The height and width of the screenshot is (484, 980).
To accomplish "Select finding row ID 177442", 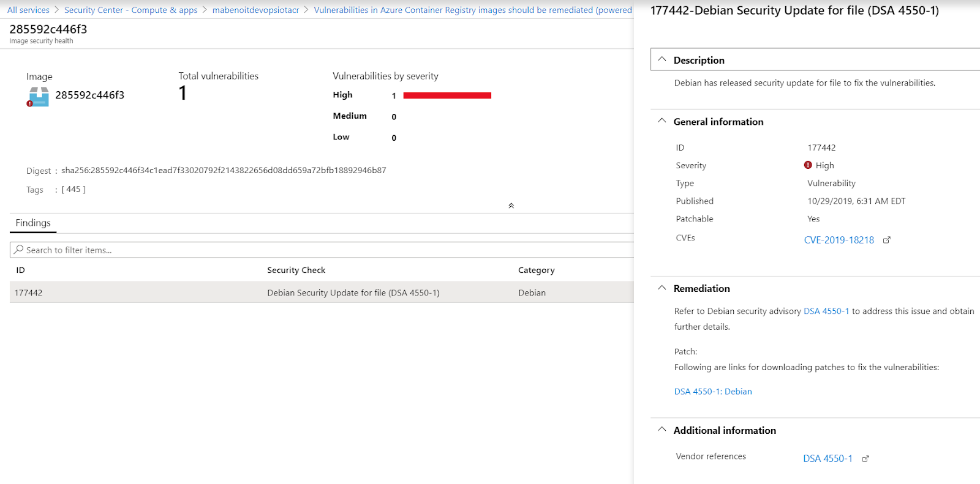I will click(322, 292).
